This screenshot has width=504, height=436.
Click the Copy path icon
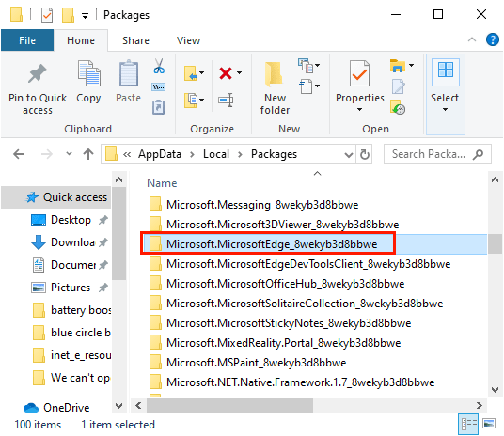(x=159, y=86)
